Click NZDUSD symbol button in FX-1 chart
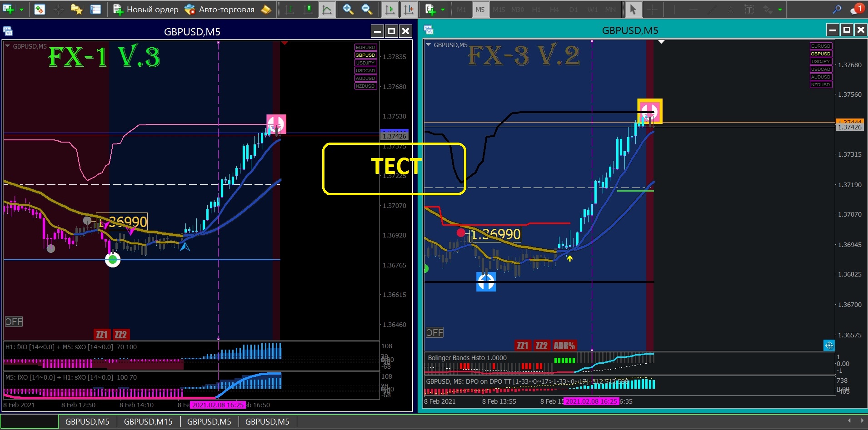 (365, 86)
